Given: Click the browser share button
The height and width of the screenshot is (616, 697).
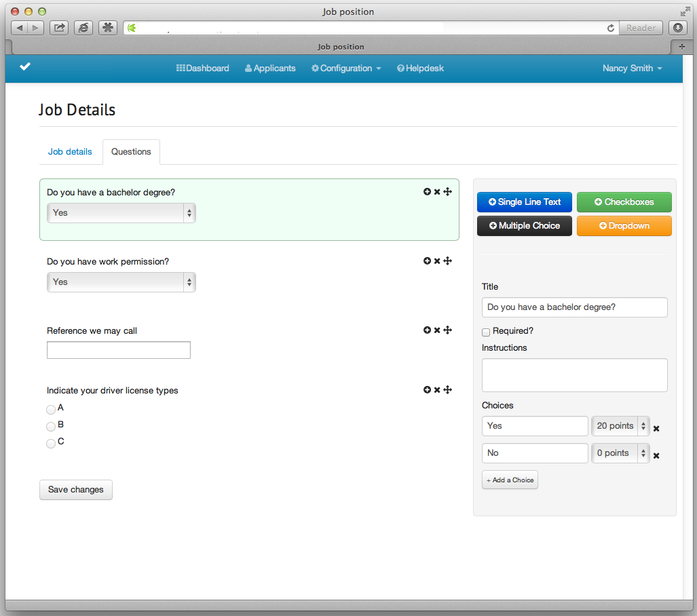Looking at the screenshot, I should (59, 28).
